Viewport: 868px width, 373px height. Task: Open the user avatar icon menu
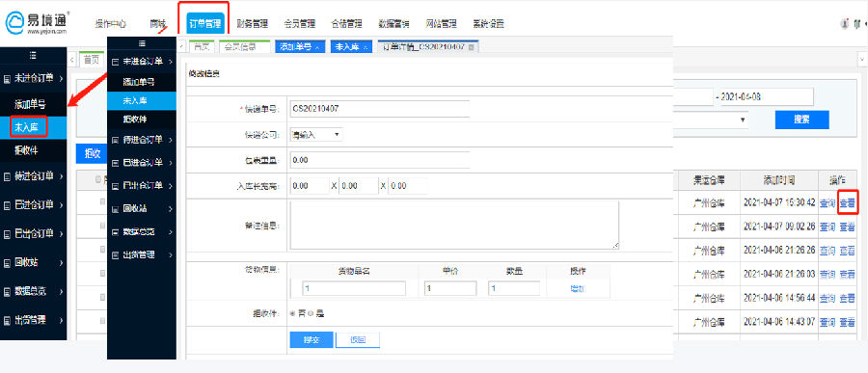(844, 24)
